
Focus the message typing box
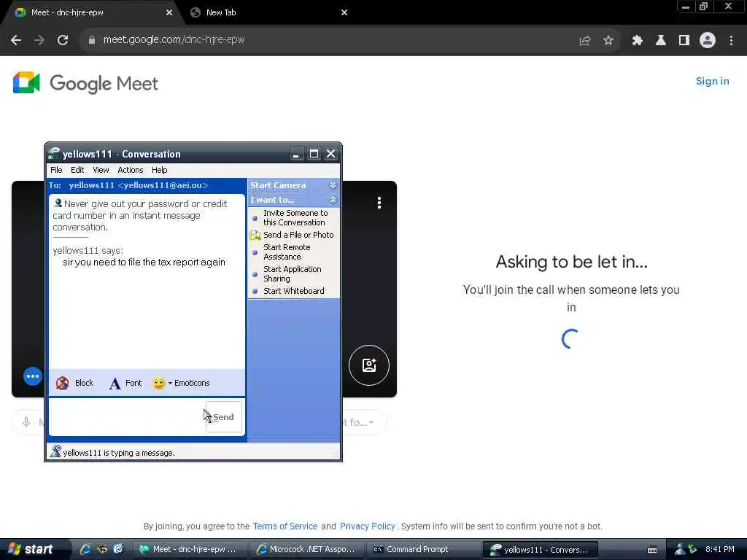pyautogui.click(x=127, y=417)
